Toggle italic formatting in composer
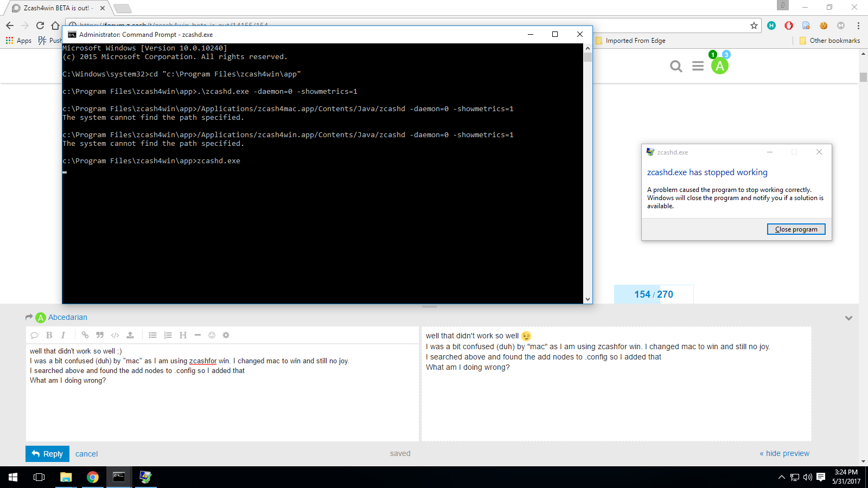 63,335
